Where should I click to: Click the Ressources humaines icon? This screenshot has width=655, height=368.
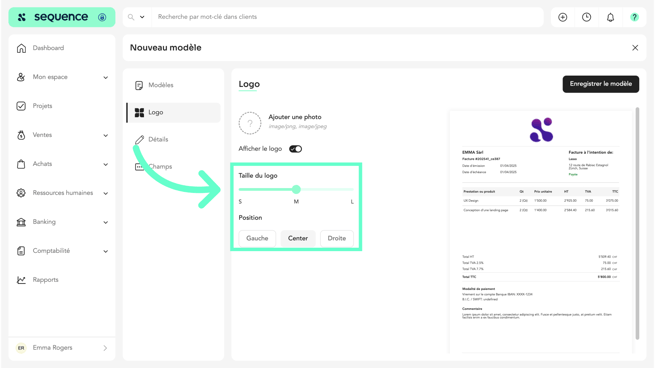tap(21, 193)
